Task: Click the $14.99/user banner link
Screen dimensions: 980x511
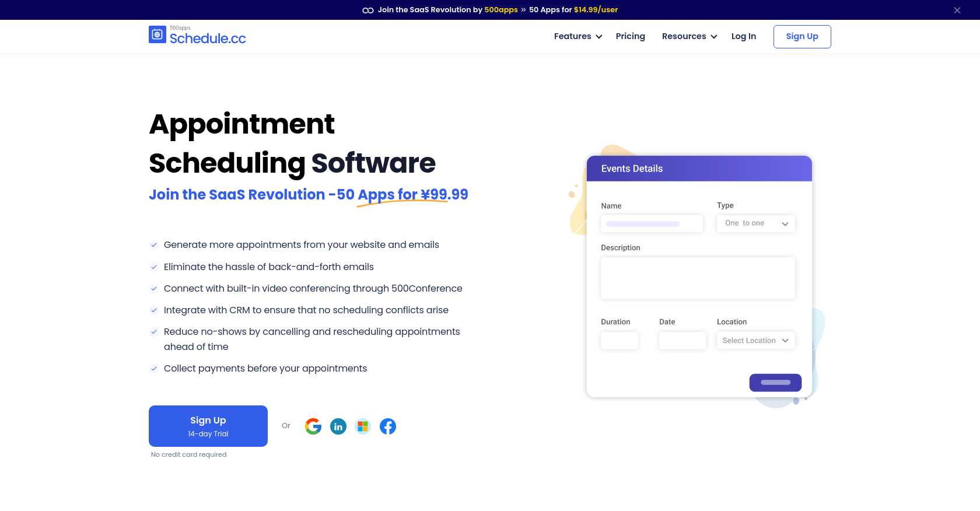Action: tap(596, 10)
